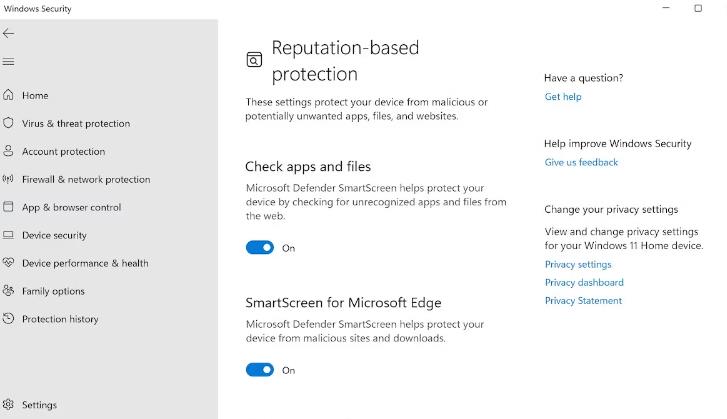Image resolution: width=727 pixels, height=419 pixels.
Task: Go to Virus & threat protection
Action: click(x=76, y=123)
